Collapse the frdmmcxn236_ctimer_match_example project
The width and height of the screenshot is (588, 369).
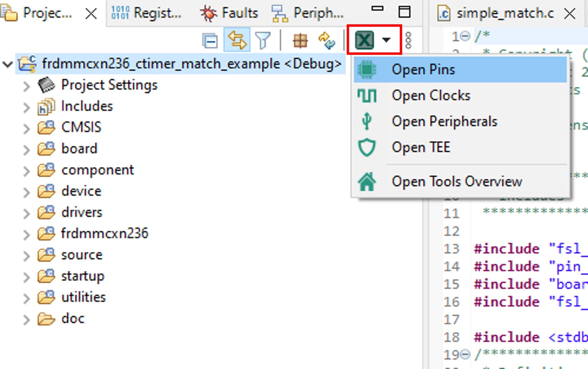coord(8,64)
